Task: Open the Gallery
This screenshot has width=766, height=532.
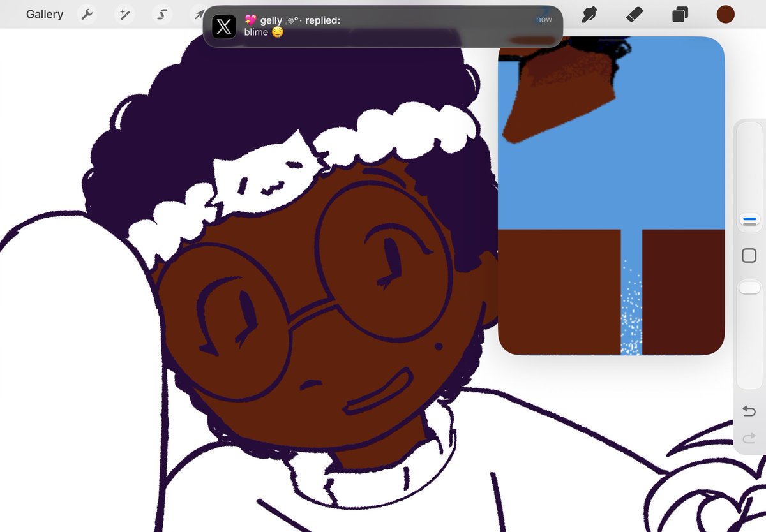Action: [45, 14]
